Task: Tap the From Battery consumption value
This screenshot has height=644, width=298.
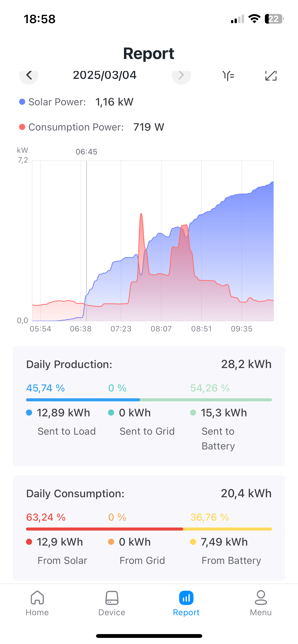Action: click(x=224, y=542)
